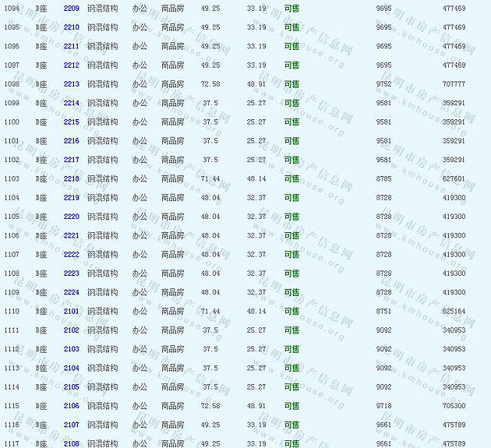
Task: Select room 2214 link
Action: tap(71, 103)
